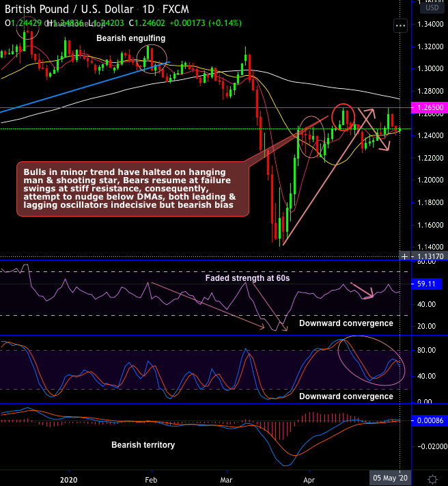Click the 20.00 RSI axis label

coord(426,326)
